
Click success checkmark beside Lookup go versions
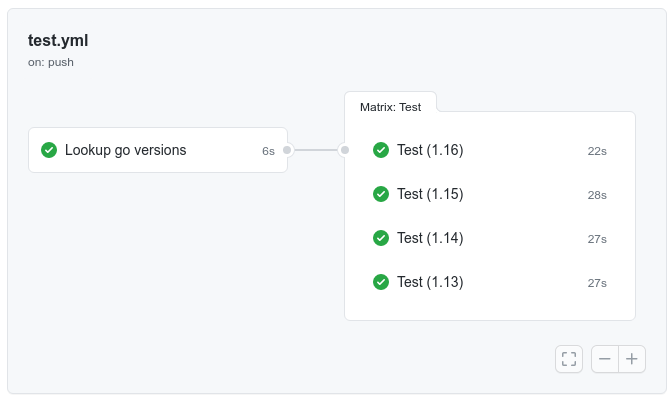click(49, 150)
